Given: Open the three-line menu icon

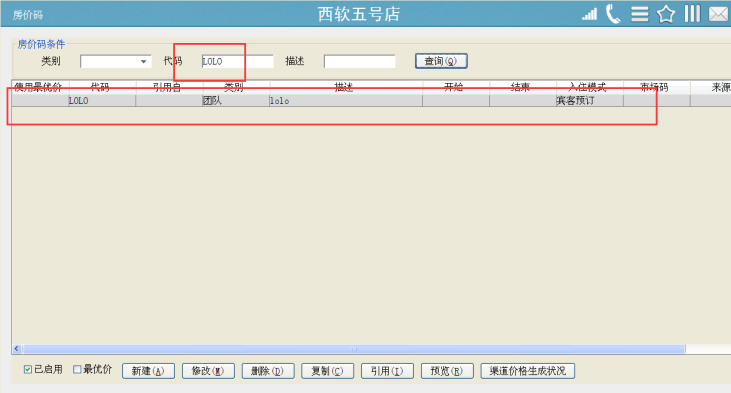Looking at the screenshot, I should click(640, 14).
